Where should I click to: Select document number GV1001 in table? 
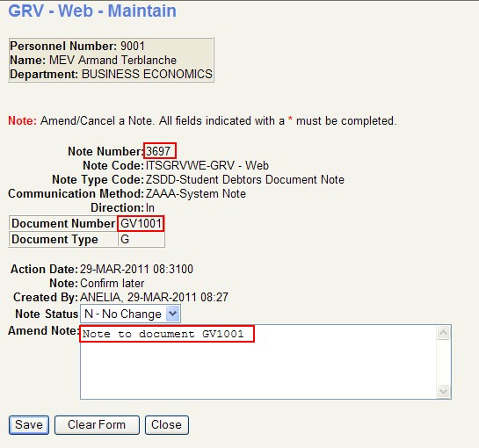142,223
